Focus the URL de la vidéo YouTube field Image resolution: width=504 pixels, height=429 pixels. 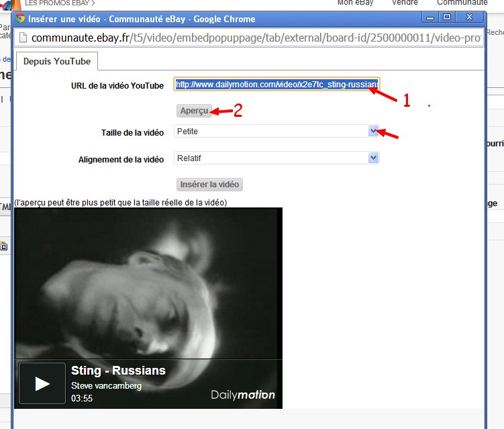pos(276,85)
